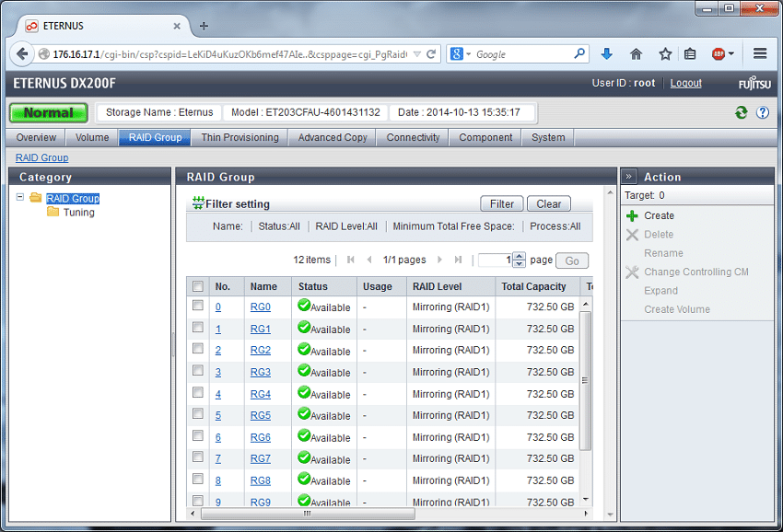The height and width of the screenshot is (532, 783).
Task: Open a new browser tab
Action: click(204, 26)
